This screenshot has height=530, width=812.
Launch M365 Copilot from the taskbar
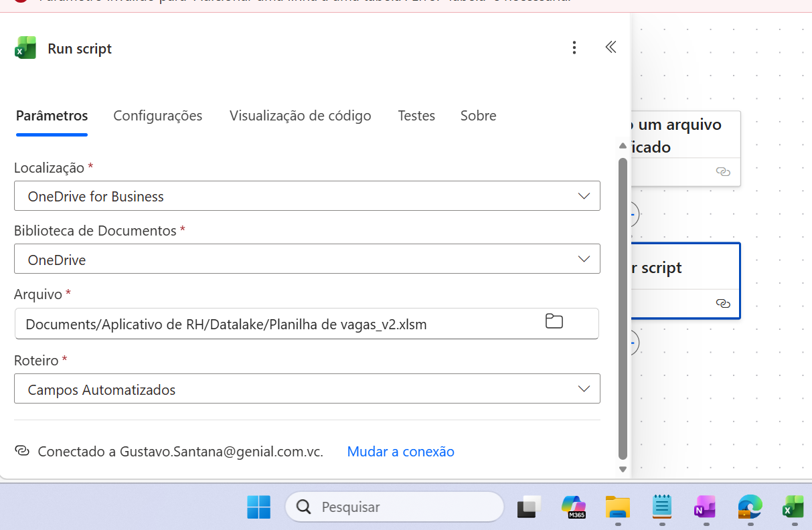(x=573, y=507)
